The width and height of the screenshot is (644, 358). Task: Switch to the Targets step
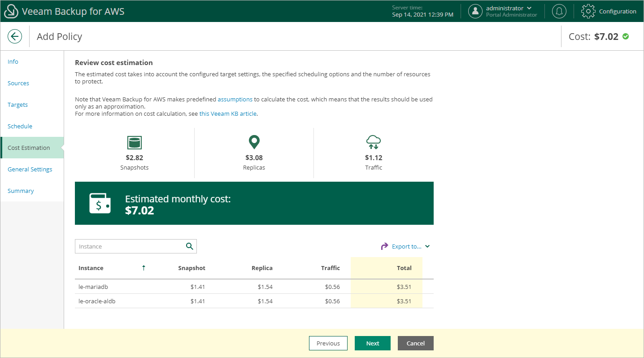tap(17, 105)
